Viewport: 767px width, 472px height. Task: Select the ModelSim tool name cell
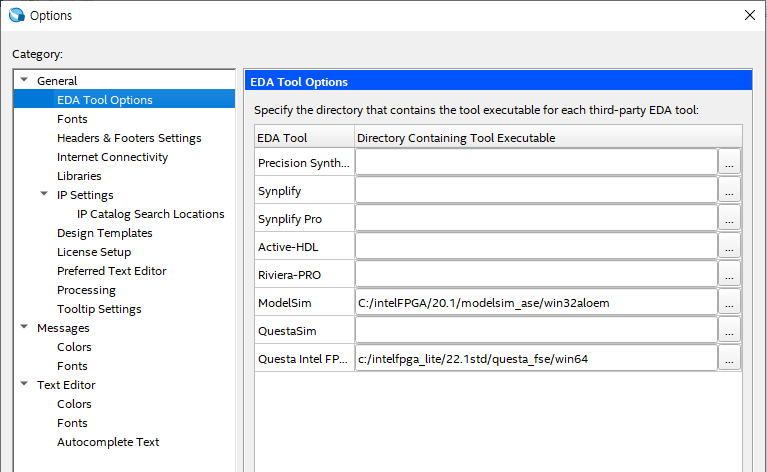[x=304, y=303]
